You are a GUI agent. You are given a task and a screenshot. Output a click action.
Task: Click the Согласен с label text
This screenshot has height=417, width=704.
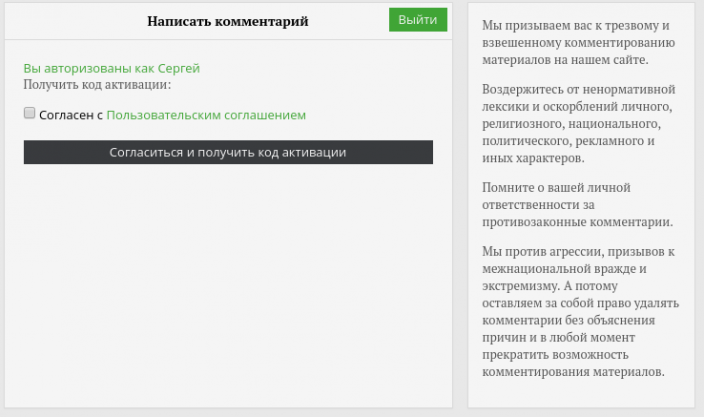pyautogui.click(x=71, y=115)
